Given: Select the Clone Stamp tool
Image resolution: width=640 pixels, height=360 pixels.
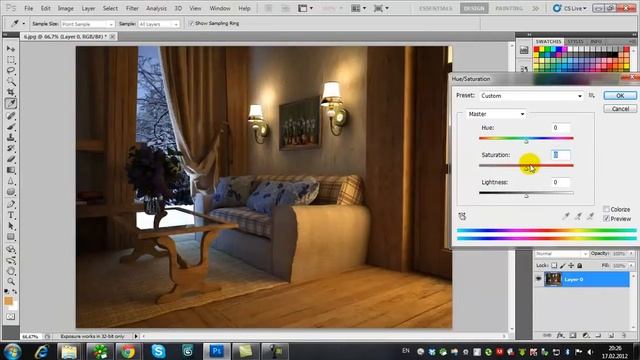Looking at the screenshot, I should (x=11, y=138).
